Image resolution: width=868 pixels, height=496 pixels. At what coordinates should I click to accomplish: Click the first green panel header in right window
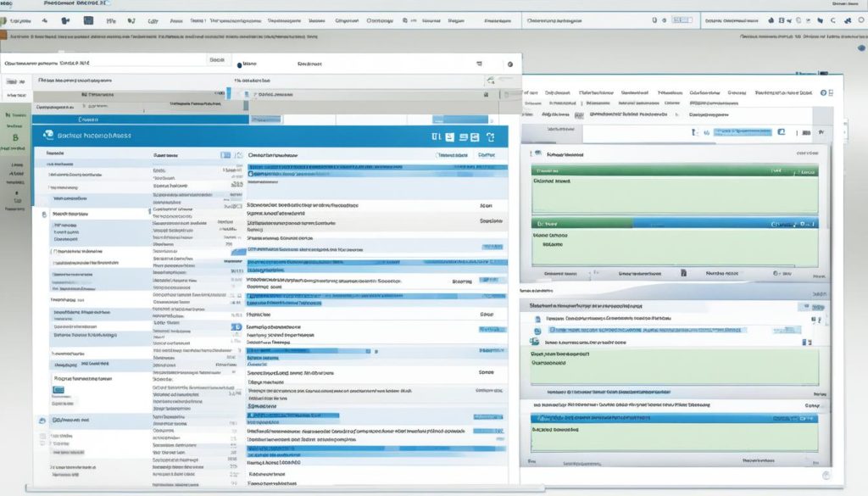tap(674, 171)
